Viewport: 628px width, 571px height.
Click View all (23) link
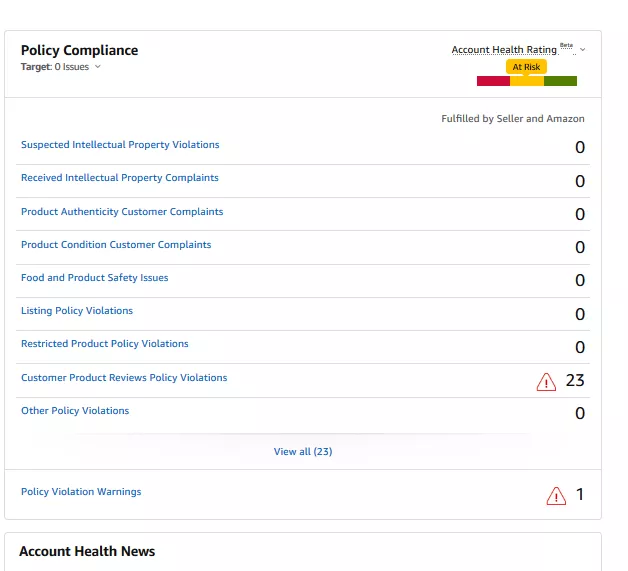tap(303, 452)
